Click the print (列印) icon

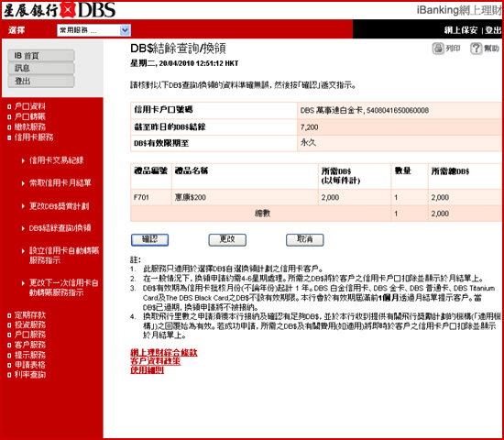coord(437,49)
